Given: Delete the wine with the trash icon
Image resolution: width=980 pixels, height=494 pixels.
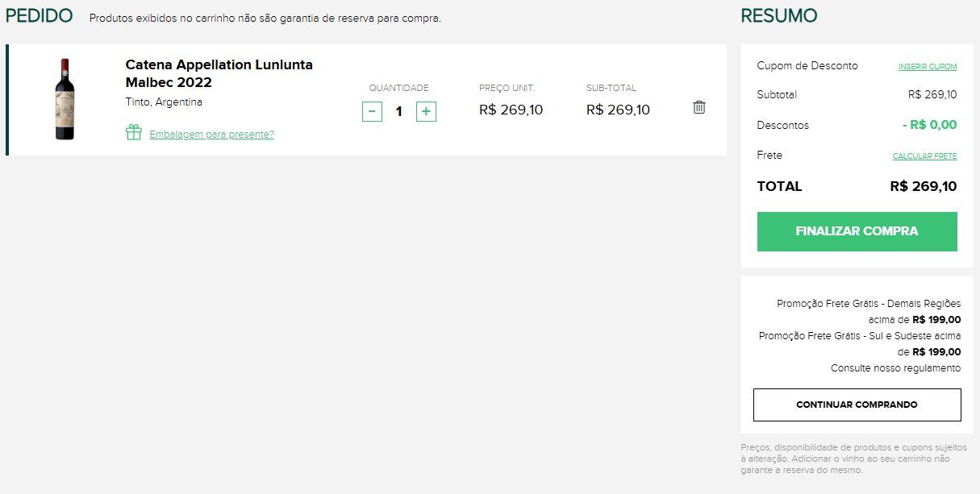Looking at the screenshot, I should point(699,107).
